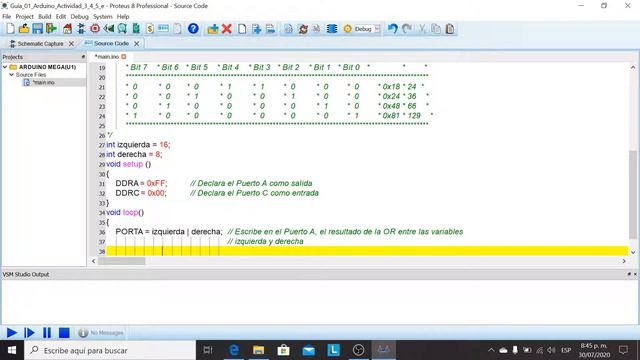Viewport: 640px width, 360px height.
Task: Click the Paste clipboard icon
Action: (450, 29)
